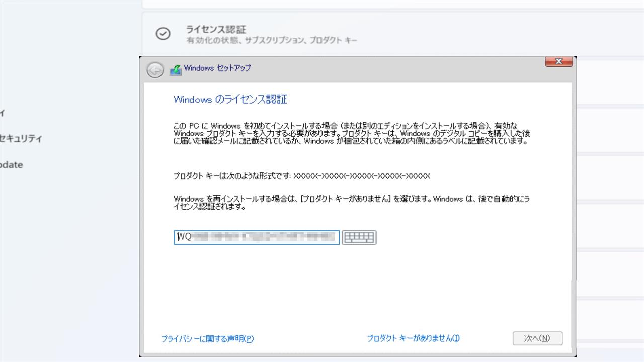Close the Windows Setup dialog
Screen dimensions: 644x362
(x=559, y=61)
